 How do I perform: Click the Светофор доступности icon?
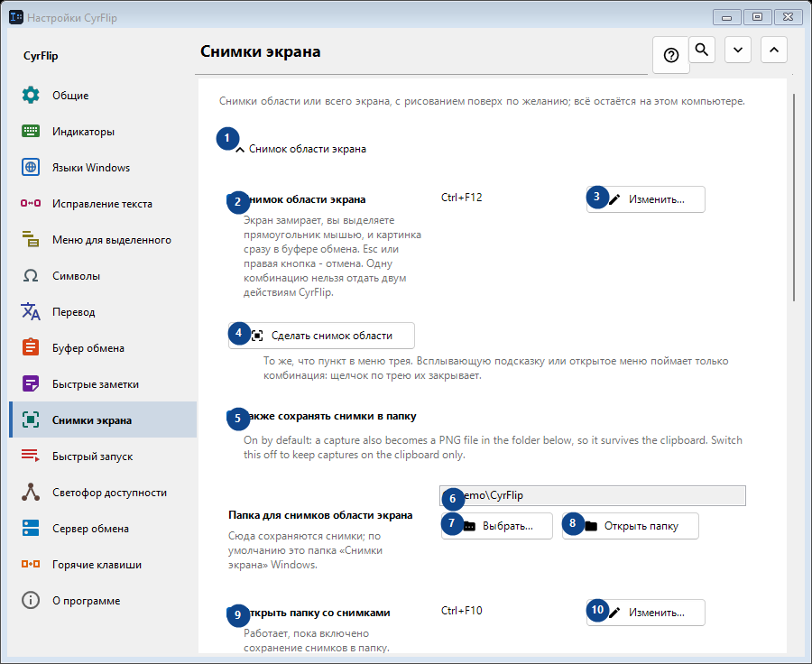(31, 492)
